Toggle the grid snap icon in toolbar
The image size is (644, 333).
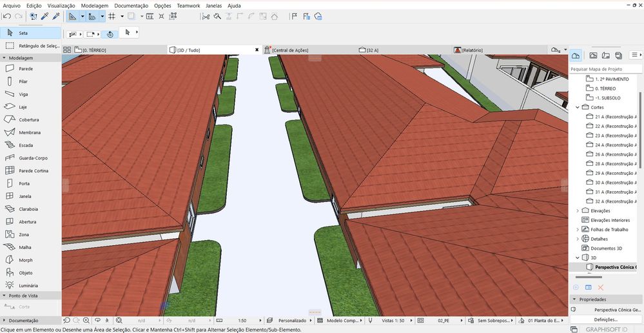[112, 16]
